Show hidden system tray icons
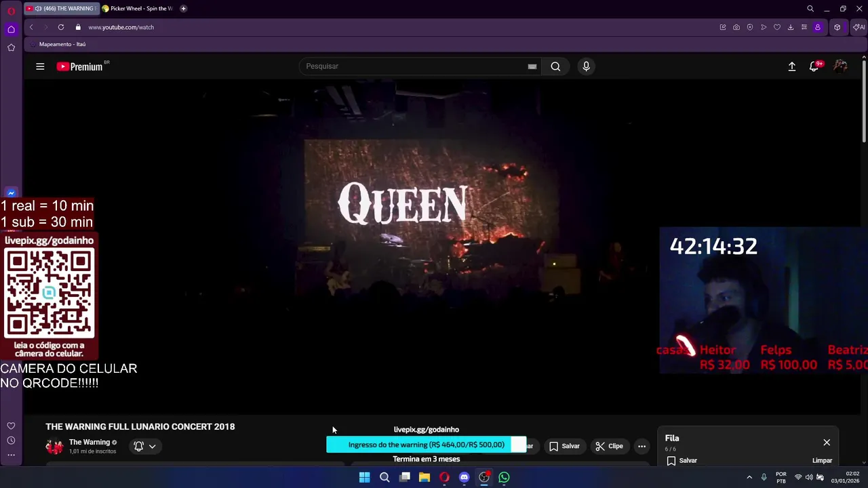The height and width of the screenshot is (488, 868). pos(749,477)
